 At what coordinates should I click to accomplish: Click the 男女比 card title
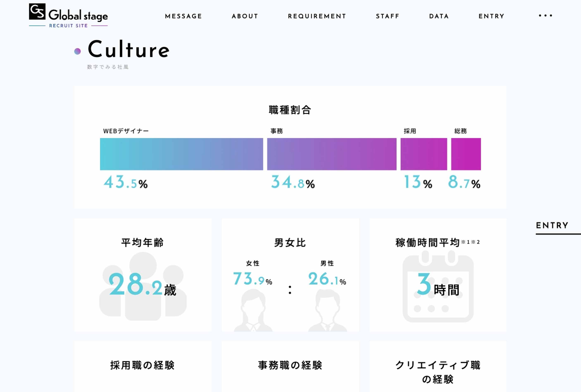pos(290,243)
